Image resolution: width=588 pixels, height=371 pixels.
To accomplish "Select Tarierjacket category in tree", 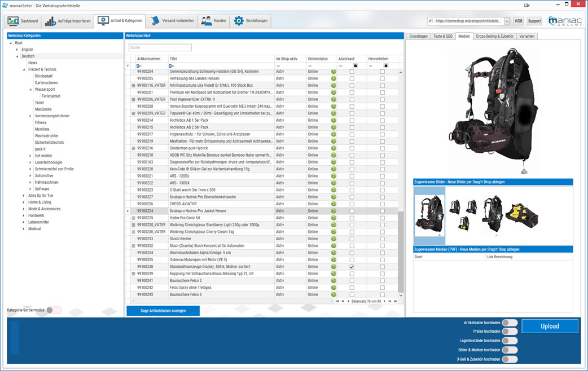I will click(x=51, y=96).
